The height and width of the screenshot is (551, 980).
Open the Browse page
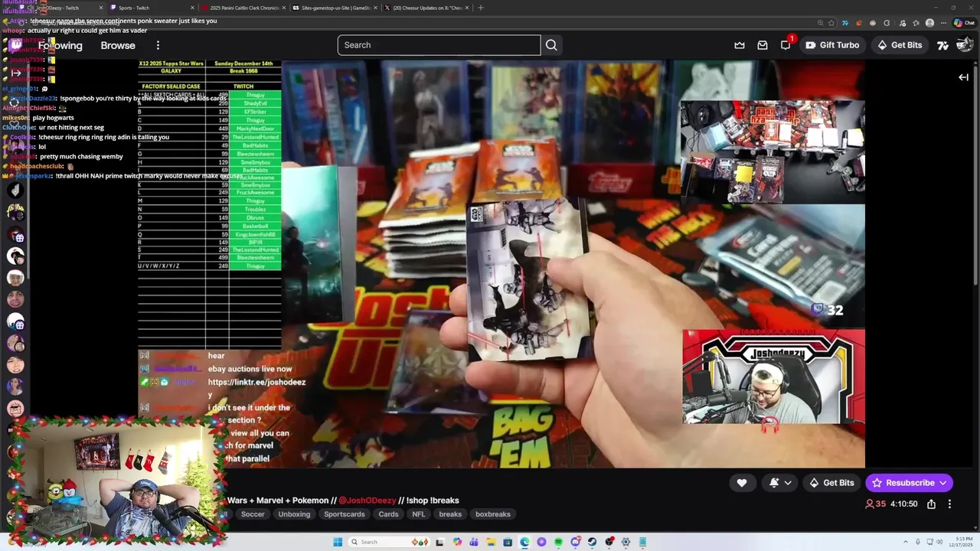118,45
